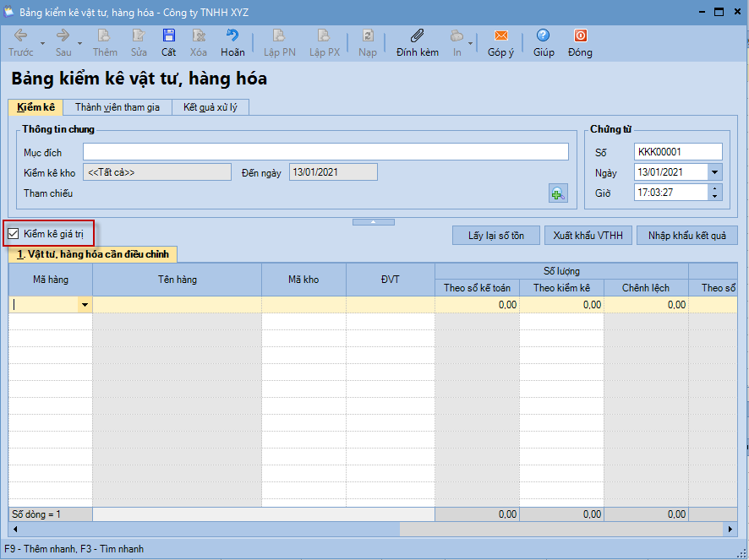Switch to Thành viên tham gia tab
Image resolution: width=749 pixels, height=560 pixels.
click(x=117, y=107)
